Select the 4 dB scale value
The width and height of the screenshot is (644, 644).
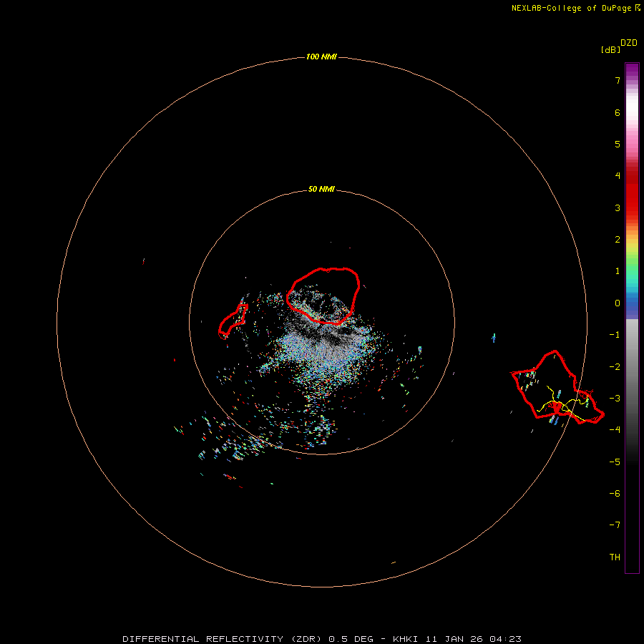618,176
